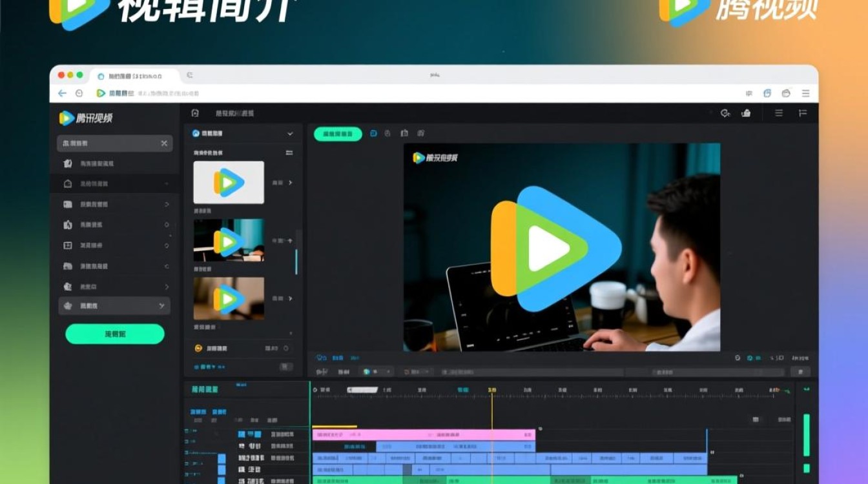
Task: Click the Tencent Video logo in sidebar
Action: [86, 118]
